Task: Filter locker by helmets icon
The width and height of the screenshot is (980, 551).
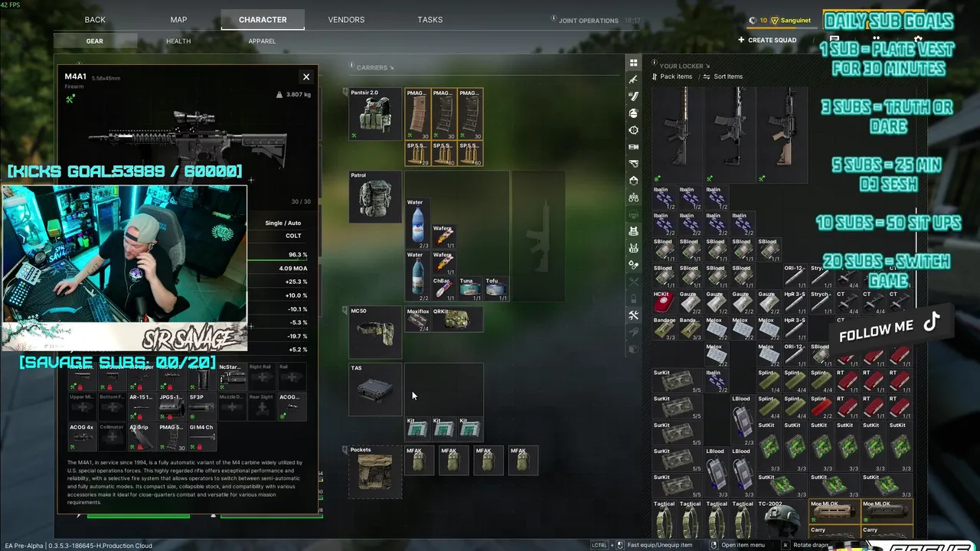Action: coord(633,181)
